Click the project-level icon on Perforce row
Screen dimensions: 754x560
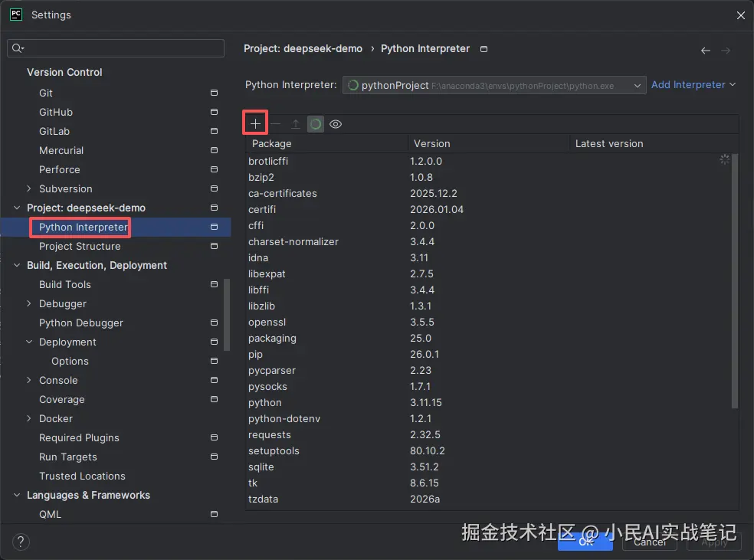[214, 169]
